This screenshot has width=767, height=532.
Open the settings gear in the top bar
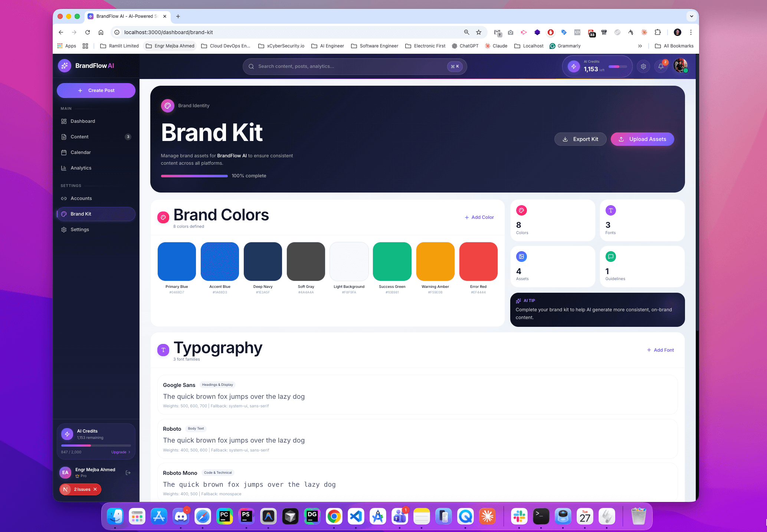[x=643, y=66]
